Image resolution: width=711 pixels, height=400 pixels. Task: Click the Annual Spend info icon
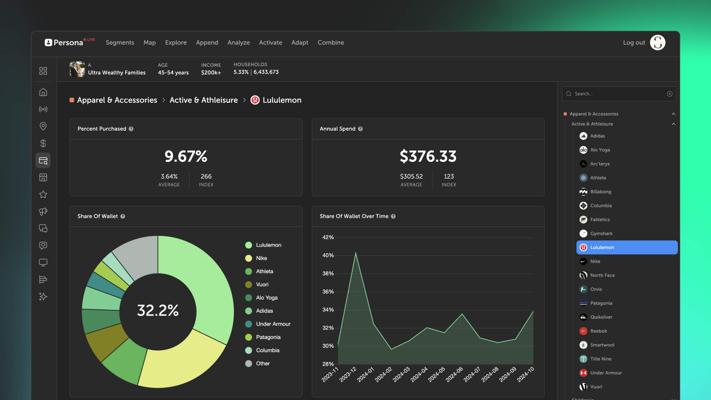[x=360, y=129]
